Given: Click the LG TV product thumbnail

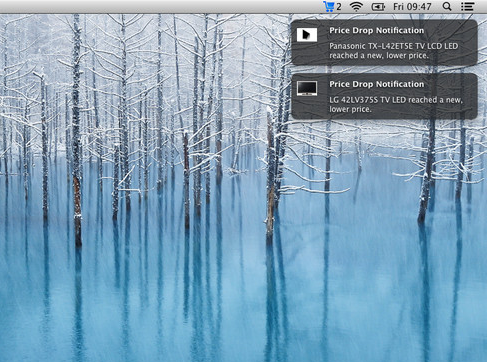Looking at the screenshot, I should [307, 88].
